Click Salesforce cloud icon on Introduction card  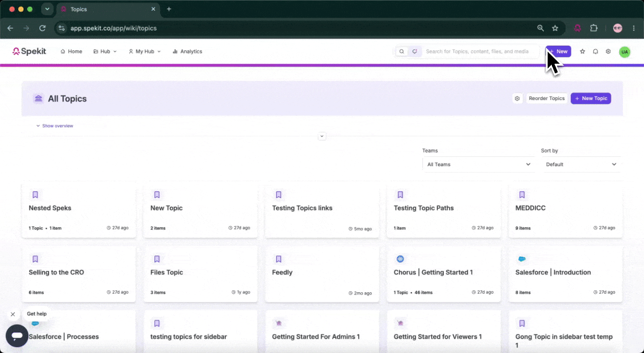click(x=522, y=259)
